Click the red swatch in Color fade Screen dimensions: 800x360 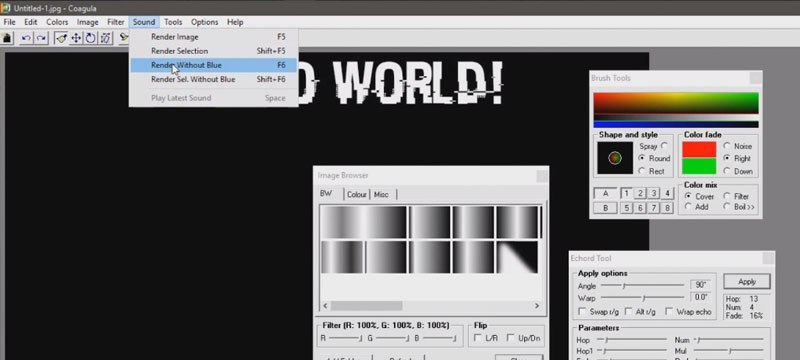[x=699, y=149]
